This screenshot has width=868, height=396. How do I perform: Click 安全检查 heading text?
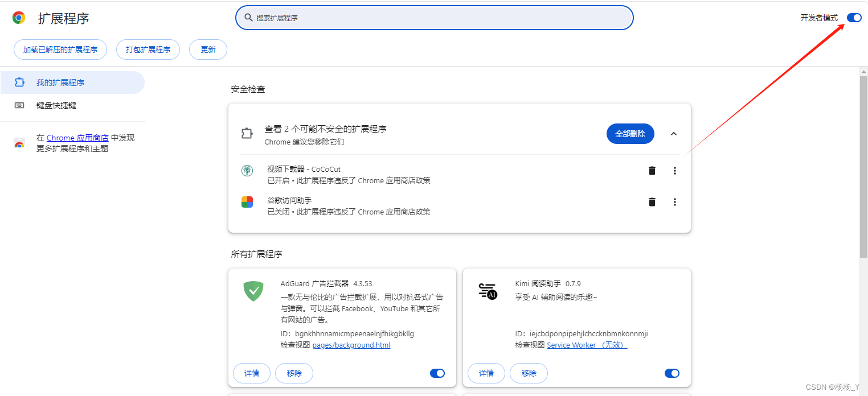pos(248,89)
